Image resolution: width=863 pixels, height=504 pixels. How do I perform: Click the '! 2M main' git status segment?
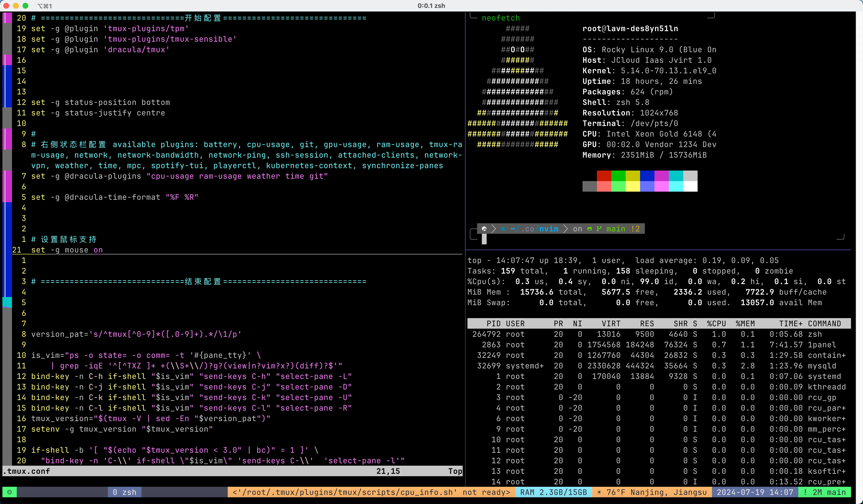click(825, 492)
